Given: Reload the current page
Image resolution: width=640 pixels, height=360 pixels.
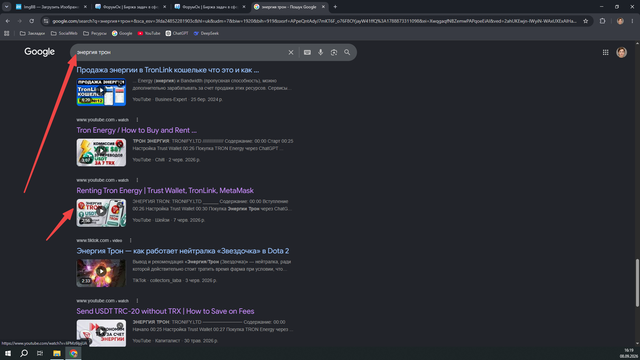Looking at the screenshot, I should [x=31, y=21].
